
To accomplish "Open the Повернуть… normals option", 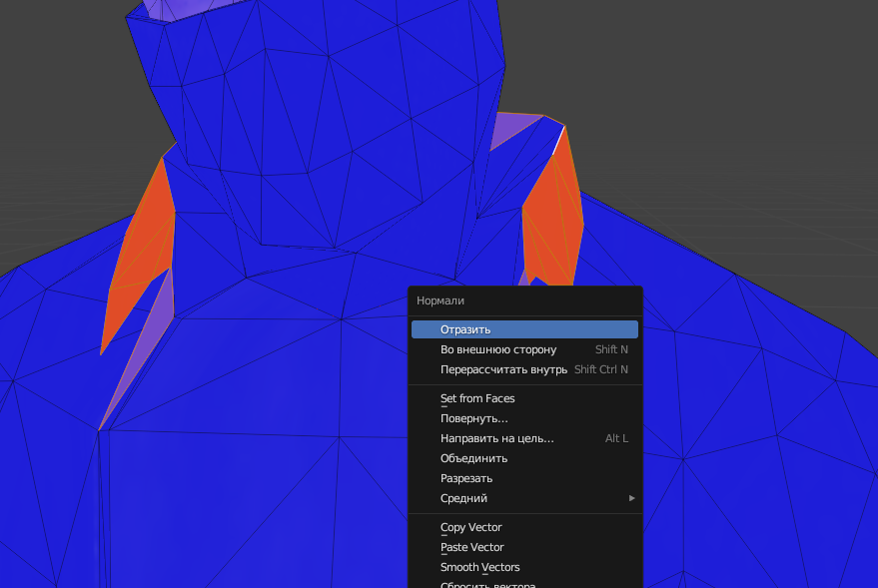I will [473, 418].
